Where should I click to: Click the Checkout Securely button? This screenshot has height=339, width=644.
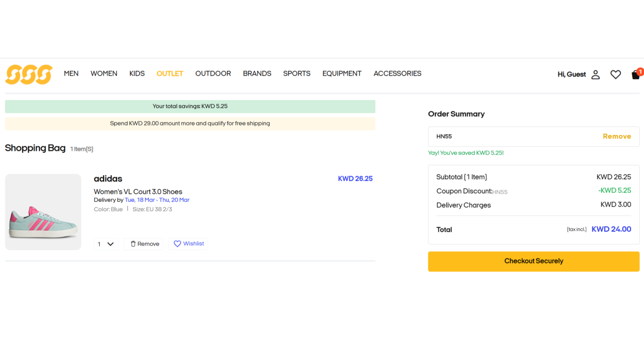point(534,261)
